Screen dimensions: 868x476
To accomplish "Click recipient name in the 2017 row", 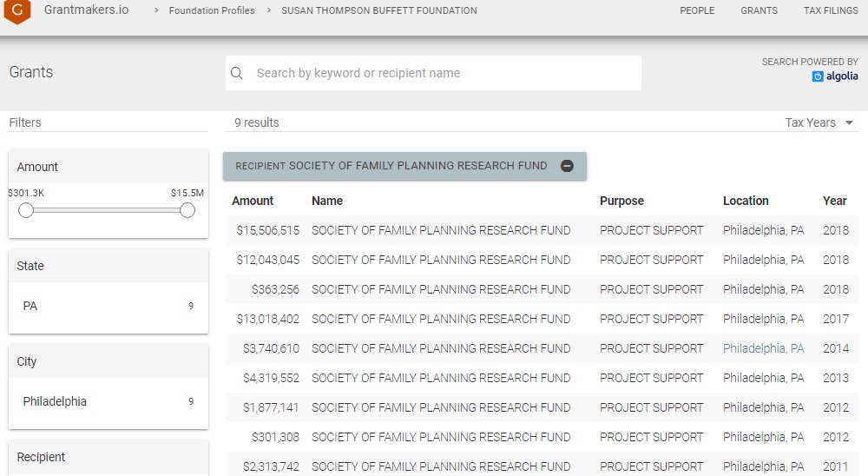I will tap(441, 319).
